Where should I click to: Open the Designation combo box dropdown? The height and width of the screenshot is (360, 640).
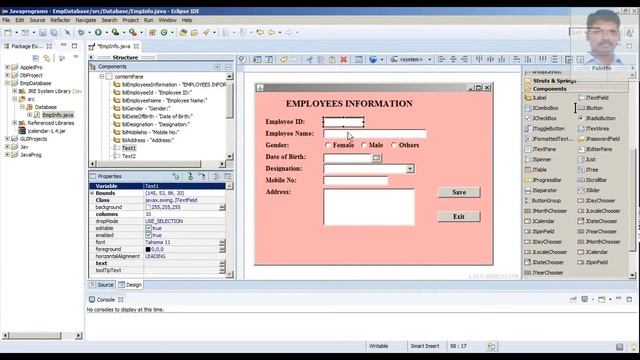(410, 169)
